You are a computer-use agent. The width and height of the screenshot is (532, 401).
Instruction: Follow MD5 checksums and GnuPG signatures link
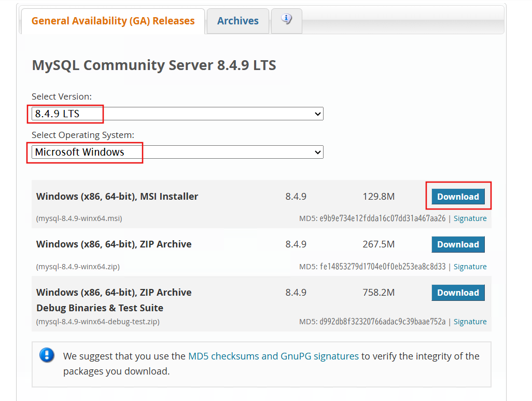pyautogui.click(x=273, y=356)
